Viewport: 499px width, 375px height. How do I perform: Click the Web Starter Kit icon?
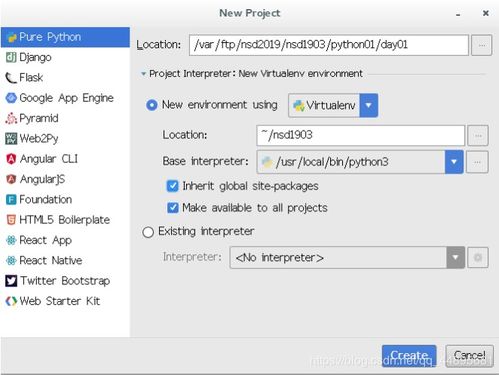coord(11,301)
